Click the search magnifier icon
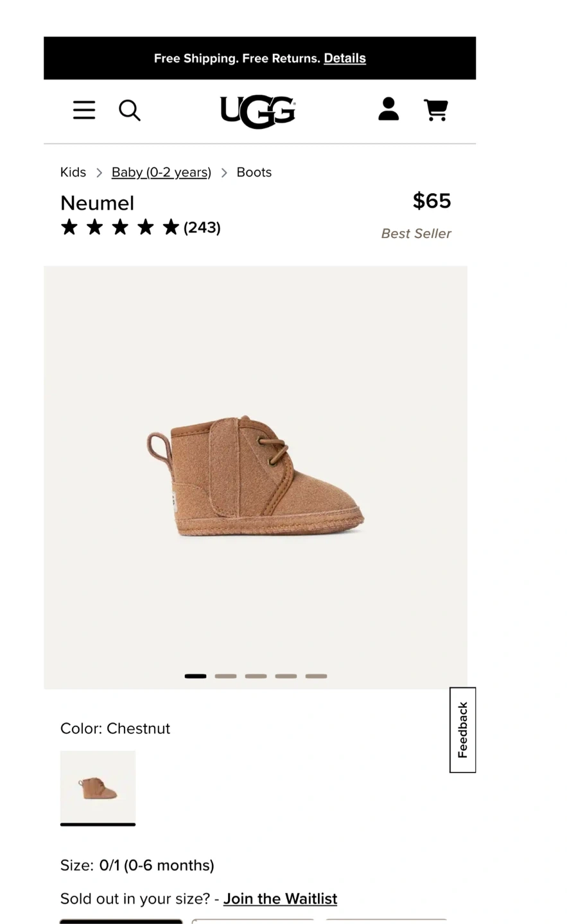Screen dimensions: 567x924 point(130,110)
